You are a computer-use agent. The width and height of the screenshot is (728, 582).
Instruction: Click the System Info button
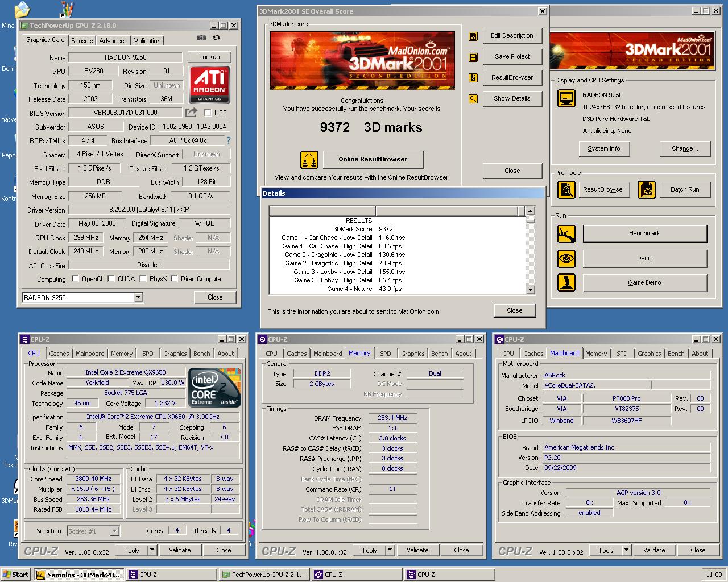pyautogui.click(x=604, y=148)
